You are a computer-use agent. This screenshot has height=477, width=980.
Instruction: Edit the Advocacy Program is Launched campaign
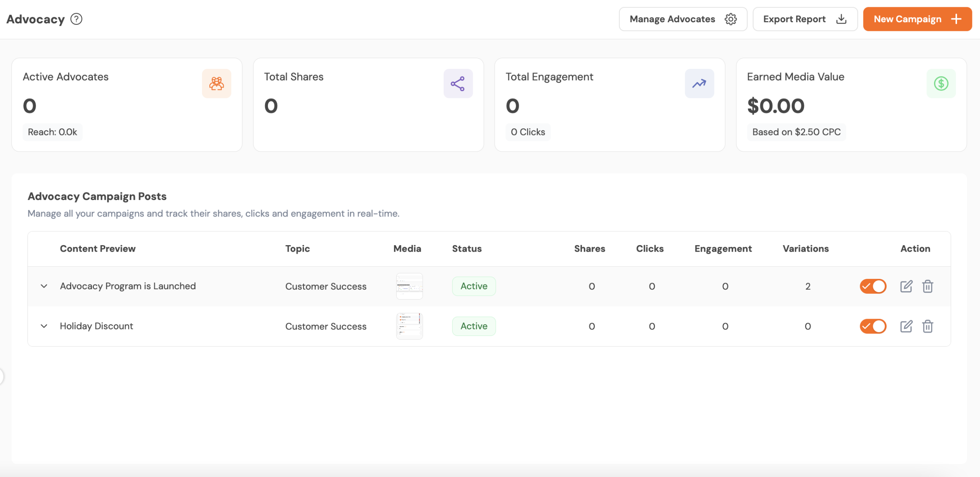click(x=906, y=286)
